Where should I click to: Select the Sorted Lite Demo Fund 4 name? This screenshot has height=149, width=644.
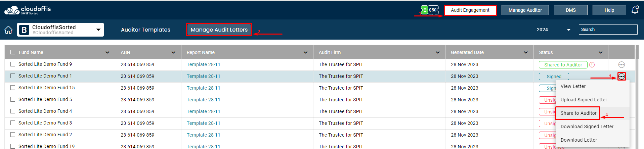[x=45, y=111]
